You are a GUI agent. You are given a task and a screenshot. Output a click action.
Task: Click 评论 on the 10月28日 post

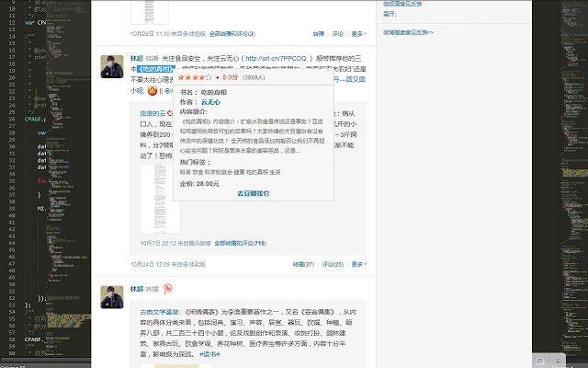337,34
